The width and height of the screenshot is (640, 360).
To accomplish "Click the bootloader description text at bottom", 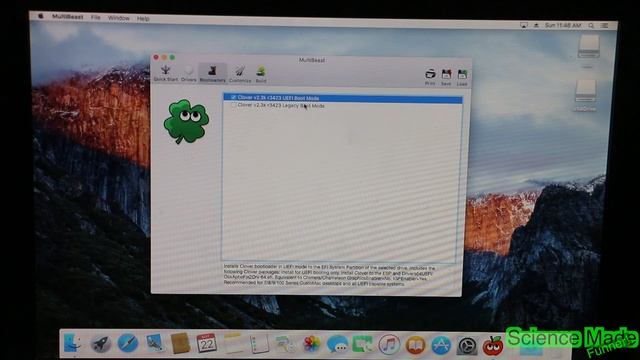I will click(330, 275).
